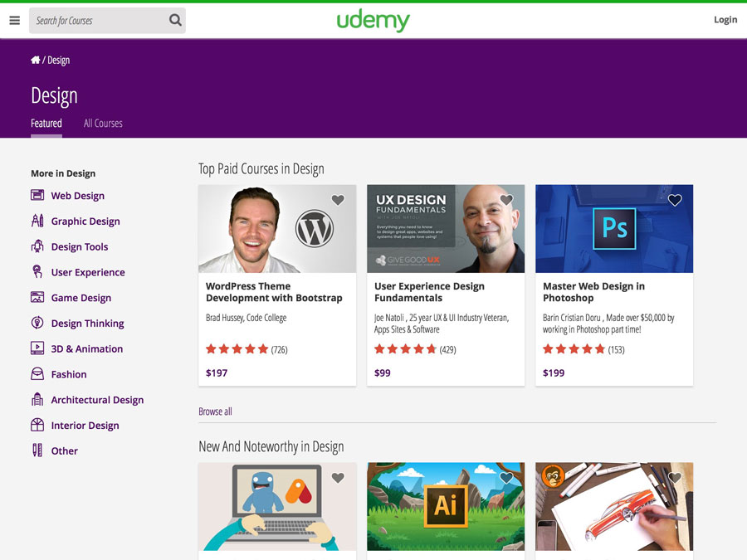Screen dimensions: 747x560
Task: Click the Design breadcrumb link
Action: 59,61
